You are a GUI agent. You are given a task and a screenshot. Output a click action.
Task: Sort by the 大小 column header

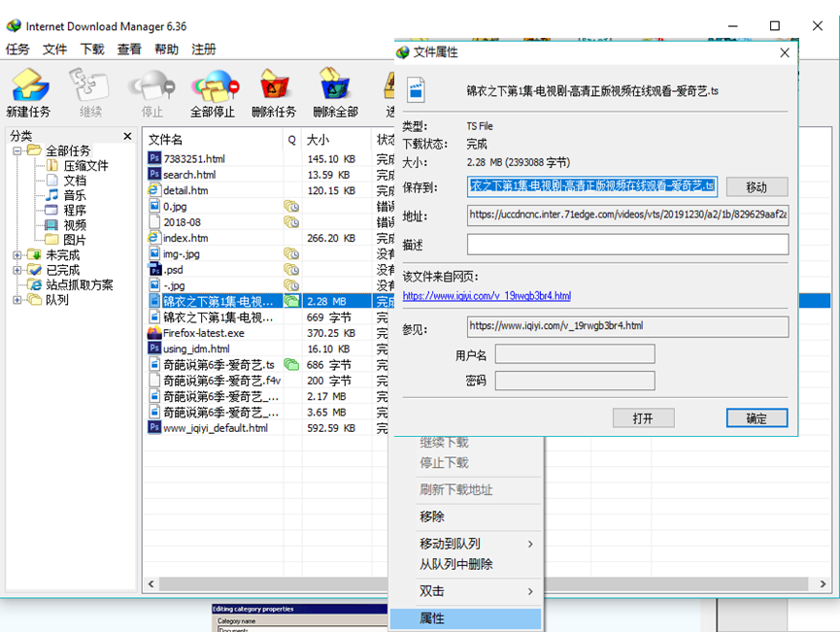[x=336, y=140]
